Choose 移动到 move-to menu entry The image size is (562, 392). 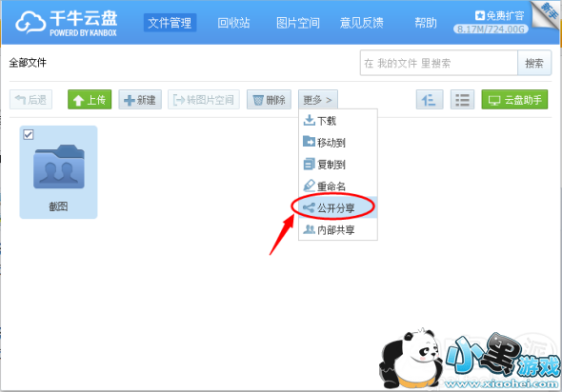pyautogui.click(x=337, y=142)
